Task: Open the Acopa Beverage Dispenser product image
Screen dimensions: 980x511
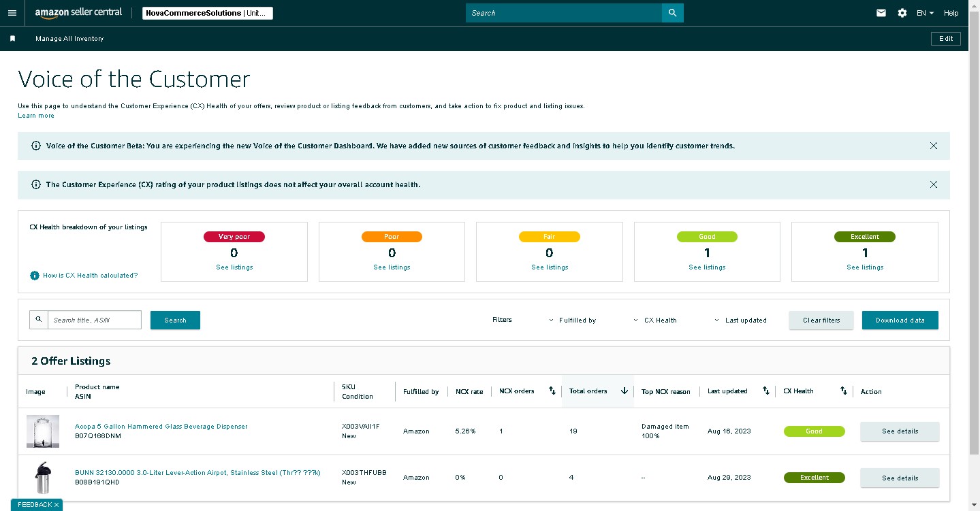Action: 43,431
